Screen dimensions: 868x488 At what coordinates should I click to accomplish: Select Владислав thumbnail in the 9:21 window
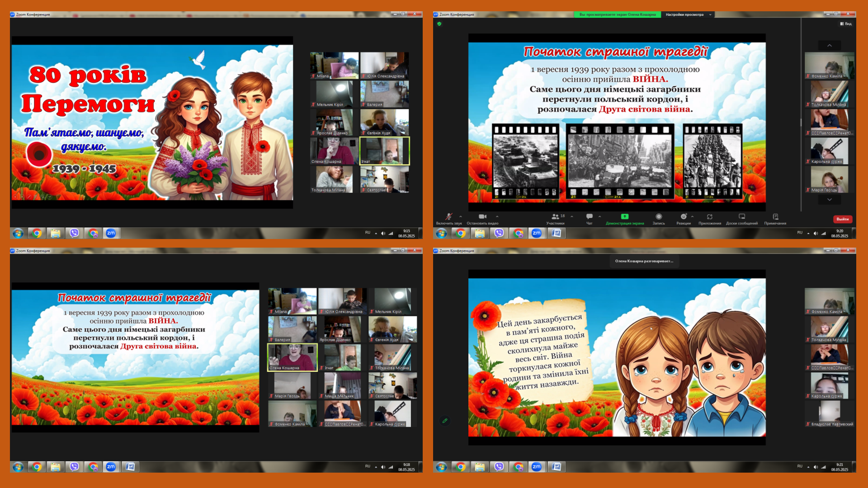829,414
